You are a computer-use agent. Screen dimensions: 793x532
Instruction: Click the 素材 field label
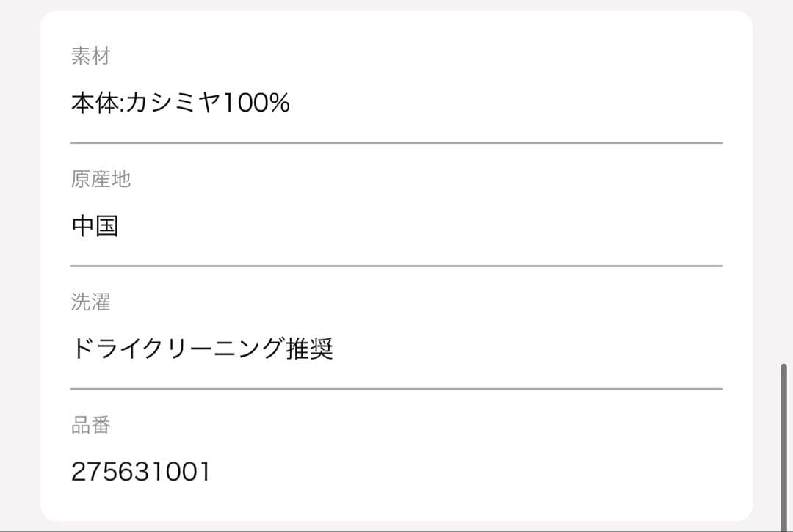pyautogui.click(x=90, y=56)
